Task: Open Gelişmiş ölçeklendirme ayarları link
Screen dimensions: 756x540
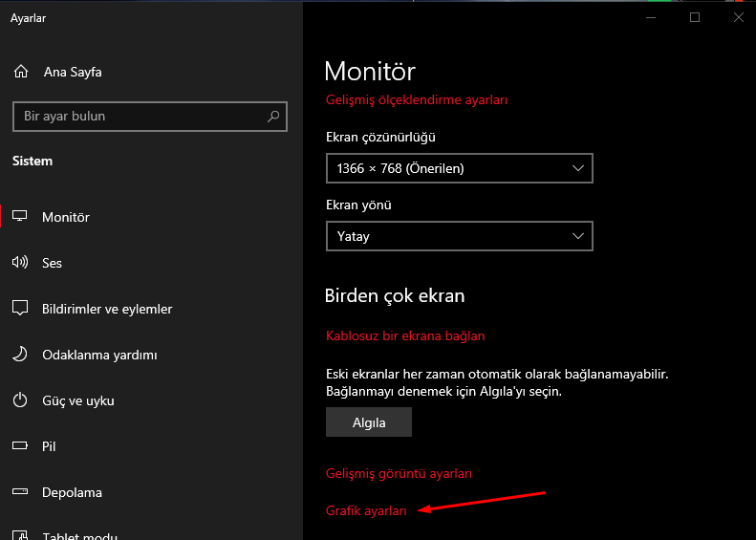Action: tap(416, 99)
